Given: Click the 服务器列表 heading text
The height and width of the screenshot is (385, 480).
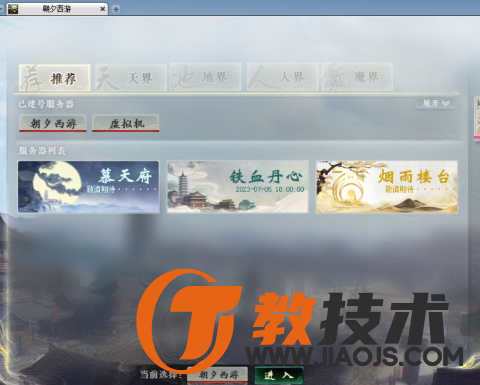Looking at the screenshot, I should pos(42,151).
